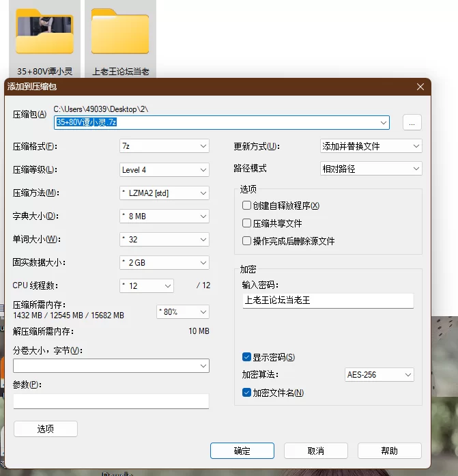The width and height of the screenshot is (458, 476).
Task: Open the 压缩等级 Level 4 dropdown
Action: 164,169
